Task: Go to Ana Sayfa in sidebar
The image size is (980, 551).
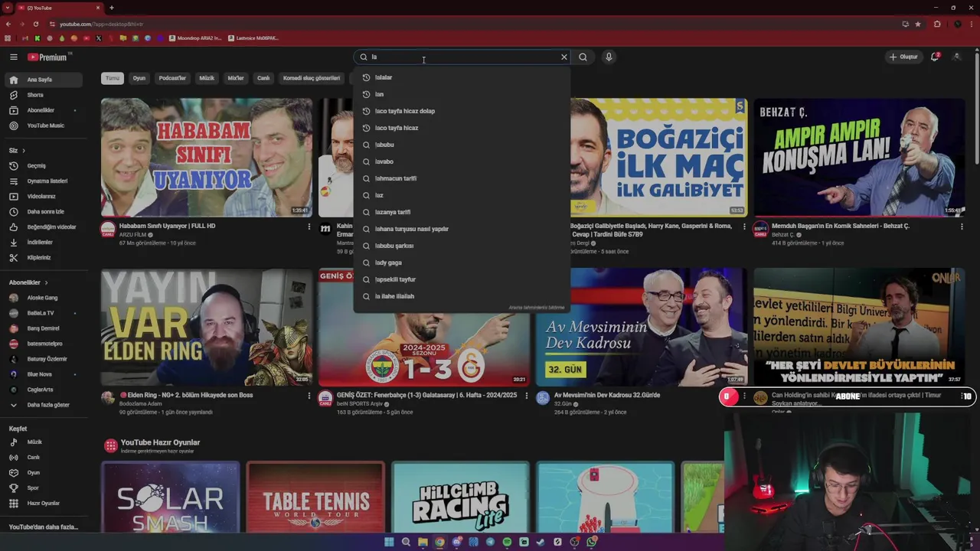Action: coord(44,80)
